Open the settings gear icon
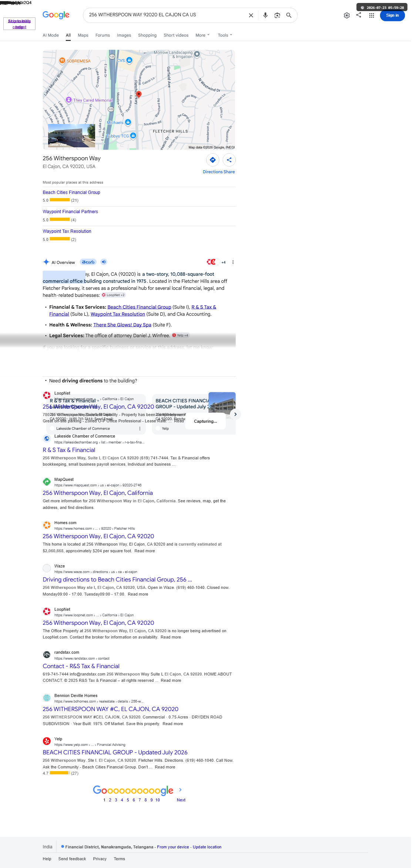This screenshot has width=416, height=868. 347,16
